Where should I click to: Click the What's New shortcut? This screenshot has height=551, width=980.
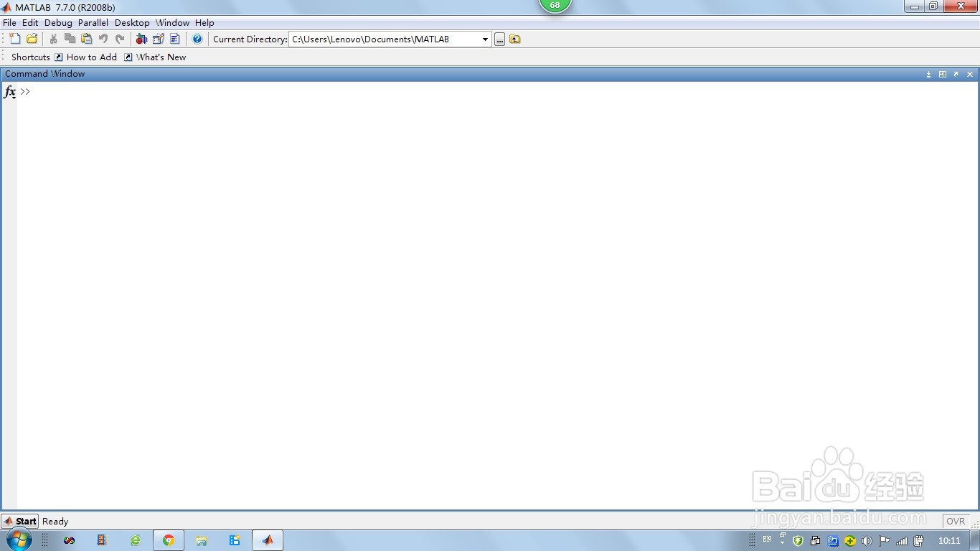tap(155, 57)
